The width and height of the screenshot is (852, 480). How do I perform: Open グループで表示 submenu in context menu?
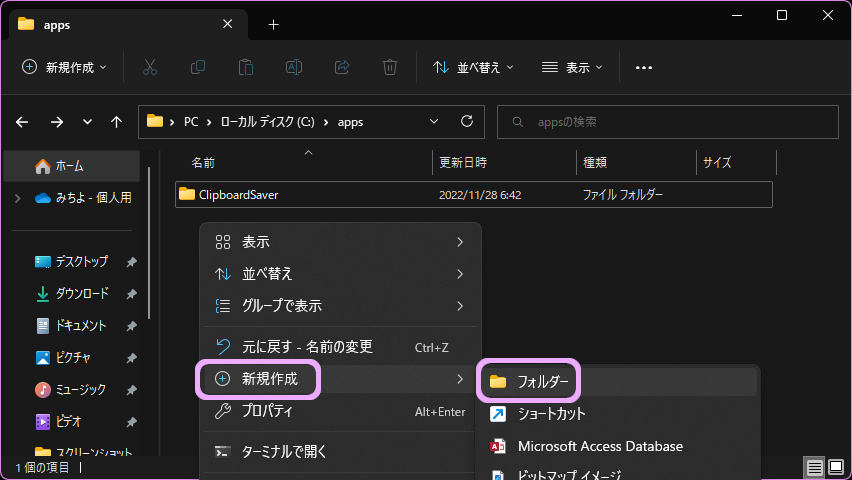(340, 306)
